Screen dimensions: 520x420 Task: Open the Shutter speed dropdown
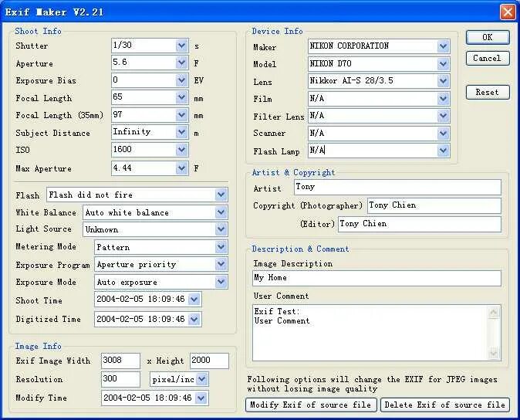pyautogui.click(x=181, y=46)
